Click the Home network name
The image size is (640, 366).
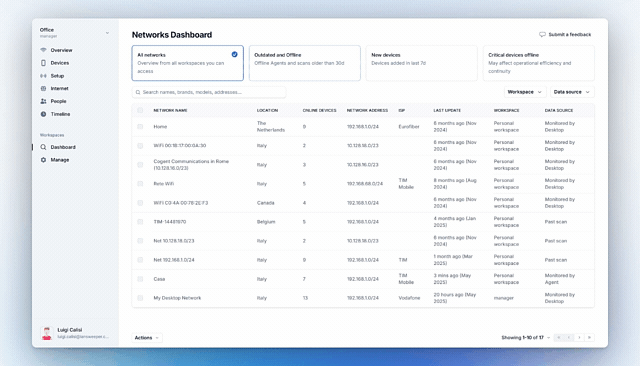tap(160, 127)
